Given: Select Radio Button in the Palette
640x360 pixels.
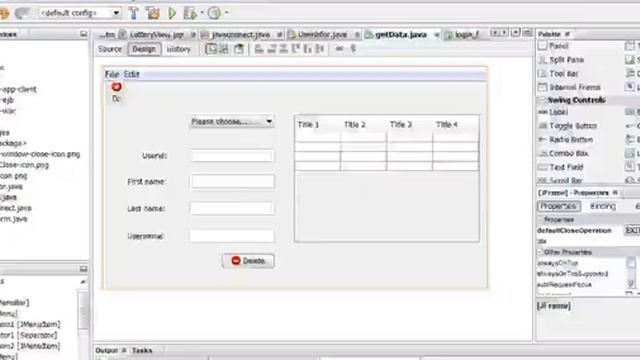Looking at the screenshot, I should click(566, 140).
